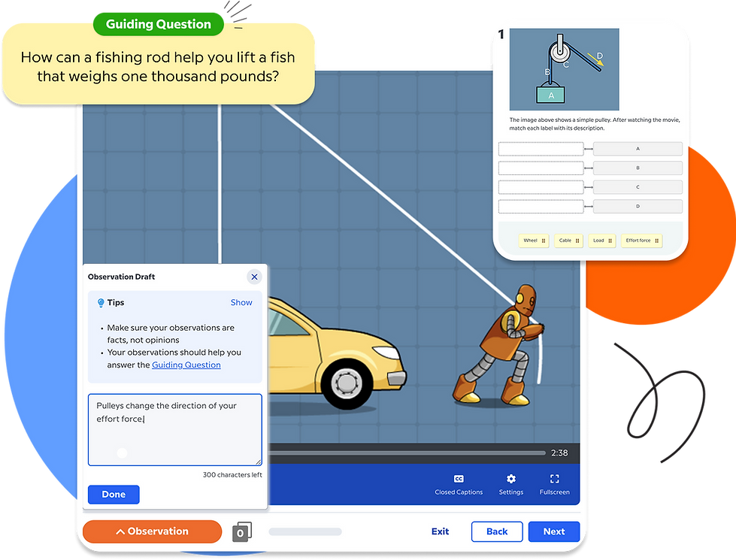Click the simple pulley question instructions
Viewport: 736px width, 560px height.
coord(595,124)
